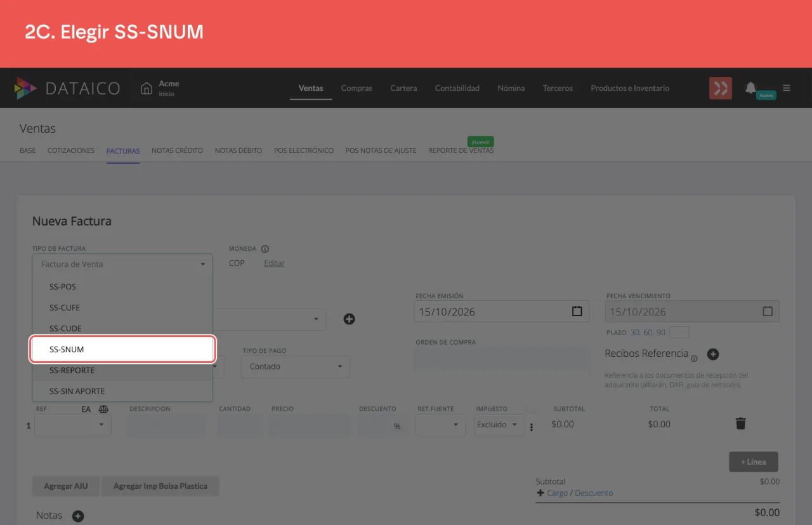Screen dimensions: 812x525
Task: Open the Impuesto Excluido dropdown
Action: point(499,425)
